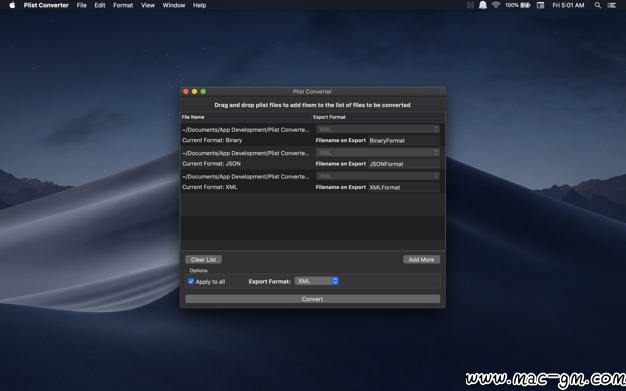
Task: Click the Add More button
Action: pos(421,260)
